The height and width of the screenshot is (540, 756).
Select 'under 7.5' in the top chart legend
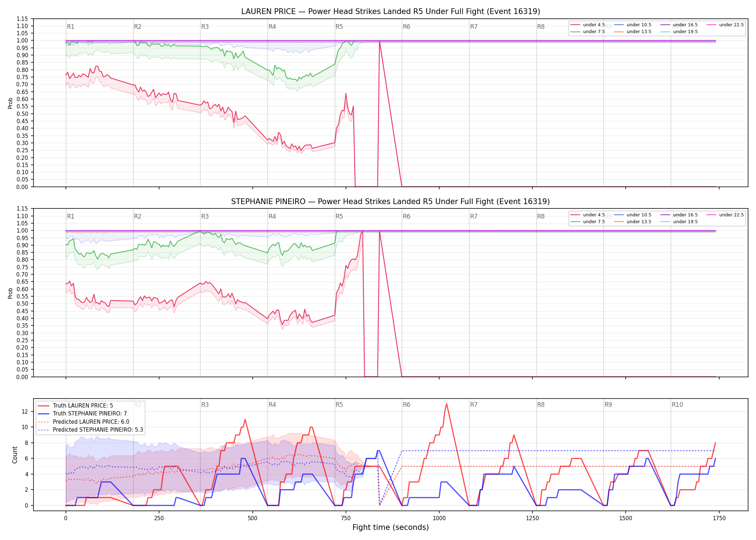[588, 32]
